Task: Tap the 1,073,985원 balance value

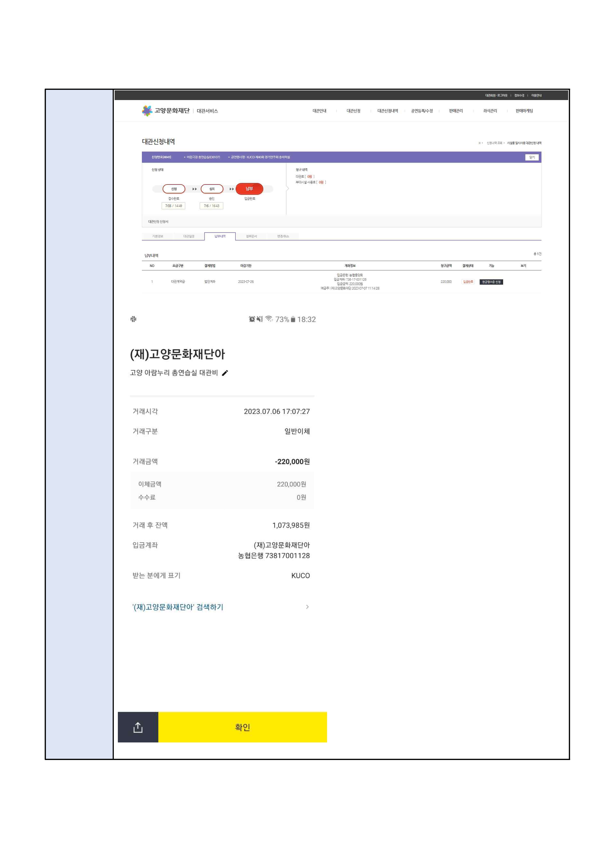Action: [x=291, y=525]
